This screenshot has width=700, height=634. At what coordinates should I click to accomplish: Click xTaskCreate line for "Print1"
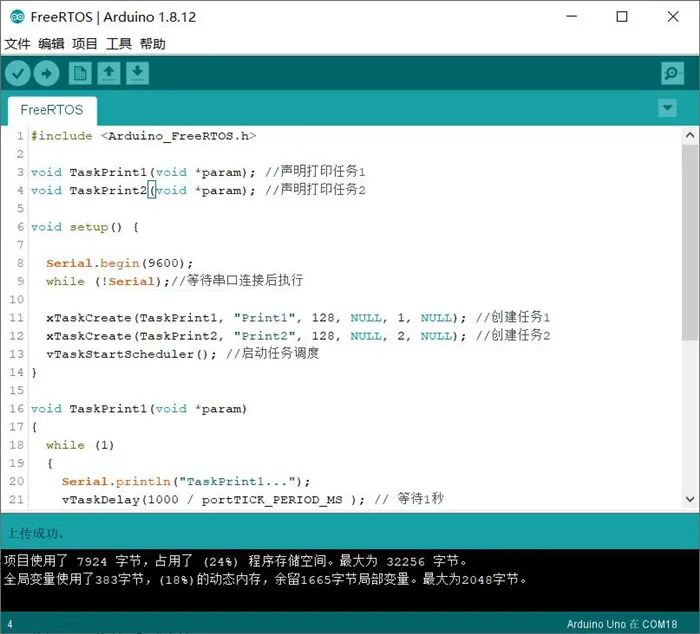coord(298,317)
